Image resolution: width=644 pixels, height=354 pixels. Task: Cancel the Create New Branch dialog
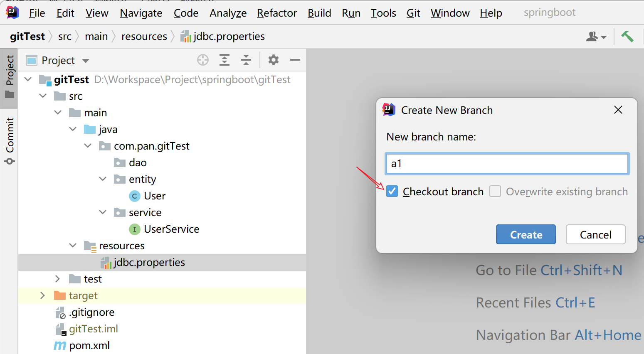coord(595,235)
